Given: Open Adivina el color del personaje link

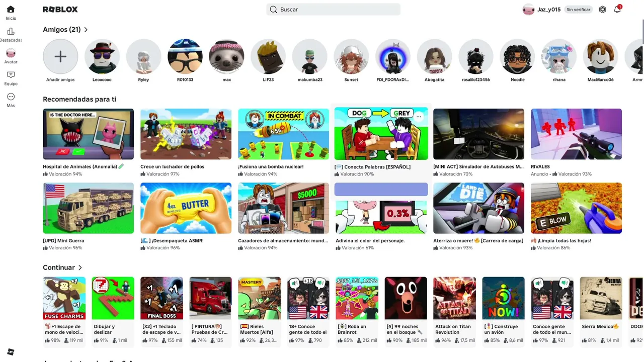Looking at the screenshot, I should coord(370,241).
